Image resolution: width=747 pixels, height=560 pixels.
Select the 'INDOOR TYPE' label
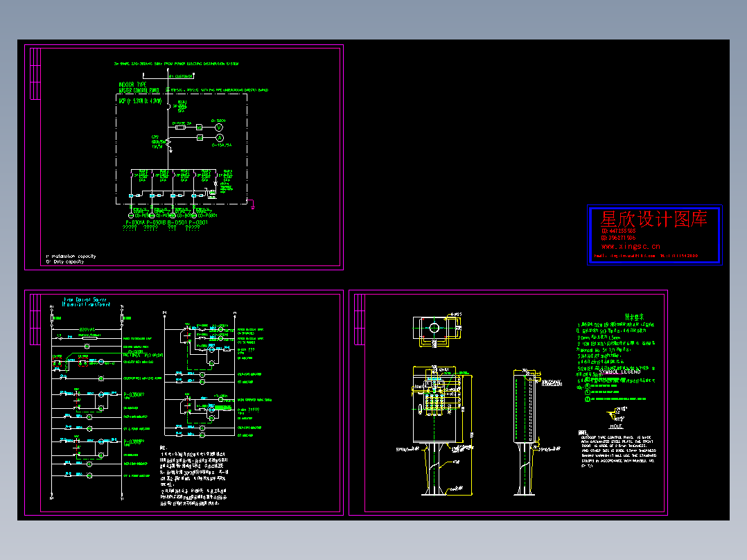132,85
